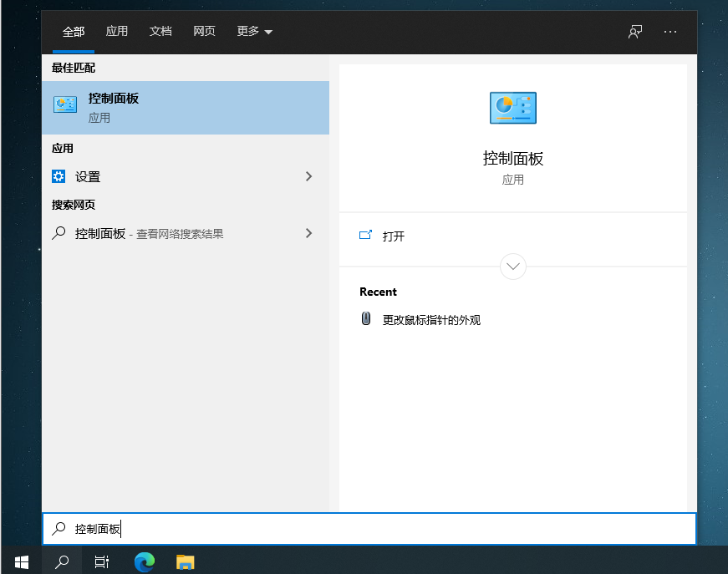
Task: Launch Microsoft Edge from the taskbar
Action: (145, 561)
